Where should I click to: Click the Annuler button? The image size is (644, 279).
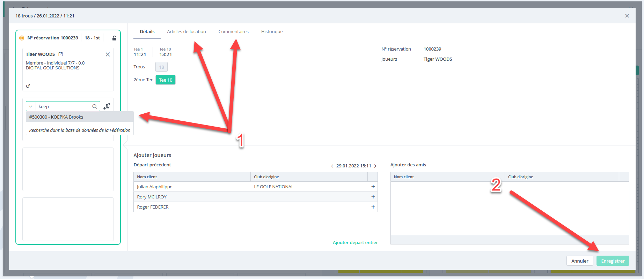click(580, 261)
